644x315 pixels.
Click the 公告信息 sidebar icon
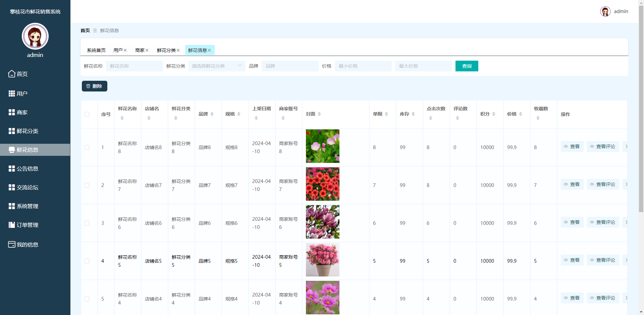pos(12,169)
